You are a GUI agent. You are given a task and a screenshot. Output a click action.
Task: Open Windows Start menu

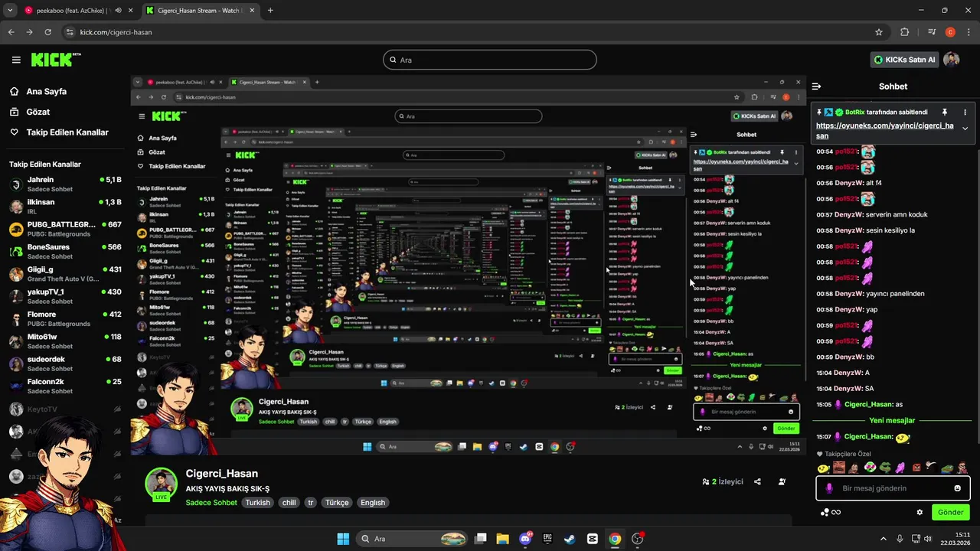tap(343, 539)
